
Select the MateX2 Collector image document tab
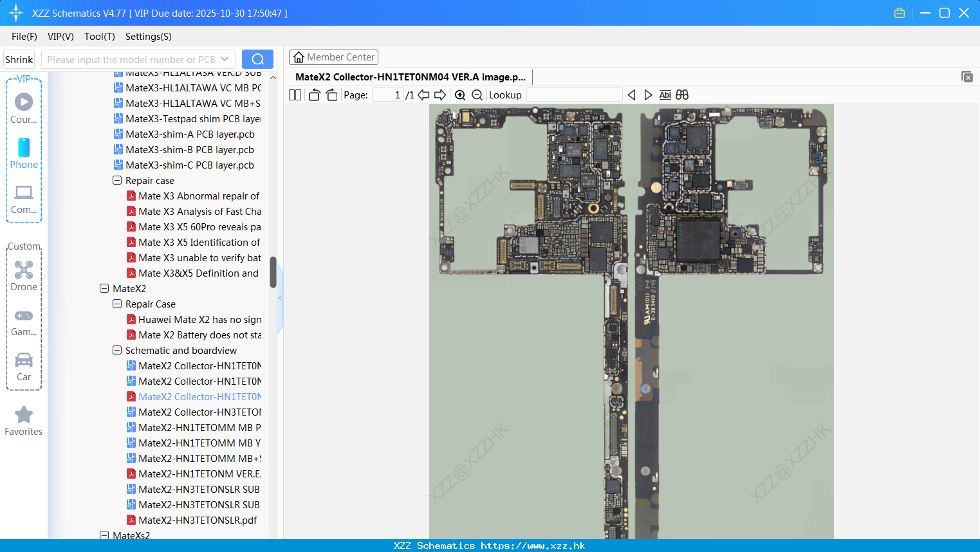410,77
